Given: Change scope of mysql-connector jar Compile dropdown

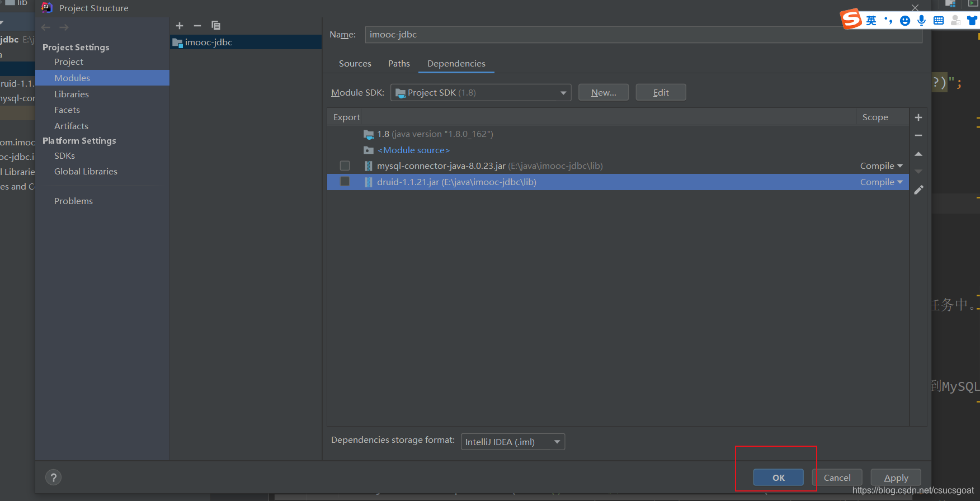Looking at the screenshot, I should click(882, 166).
